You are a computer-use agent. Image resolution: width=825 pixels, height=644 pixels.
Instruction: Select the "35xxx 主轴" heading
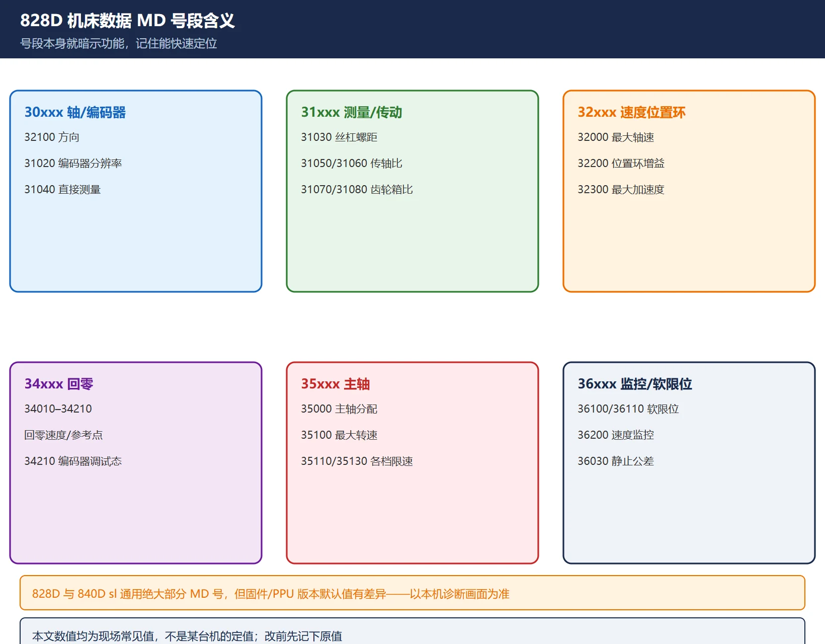point(336,384)
